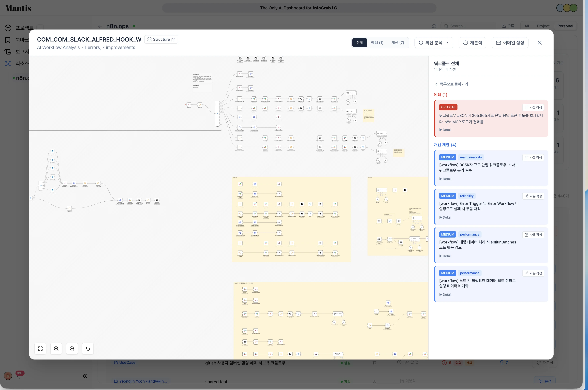Image resolution: width=588 pixels, height=390 pixels.
Task: Zoom out of the workflow diagram
Action: click(72, 348)
